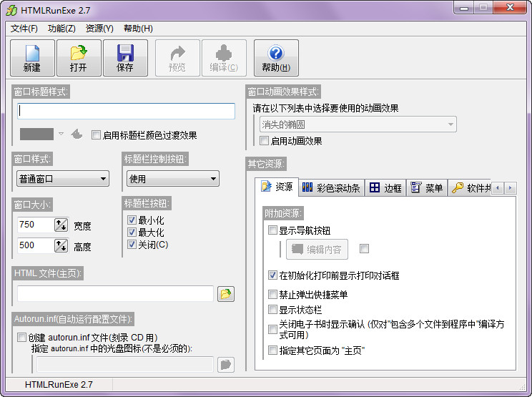Check 显示状态栏 option
This screenshot has width=532, height=397.
pos(272,309)
